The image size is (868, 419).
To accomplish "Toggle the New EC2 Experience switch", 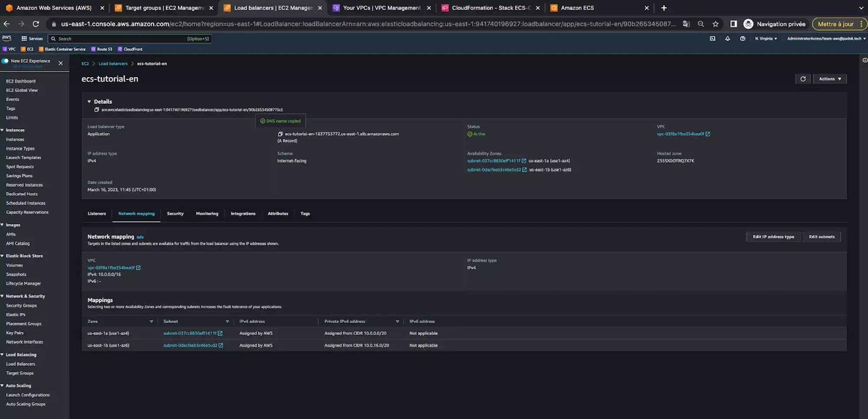I will tap(5, 61).
